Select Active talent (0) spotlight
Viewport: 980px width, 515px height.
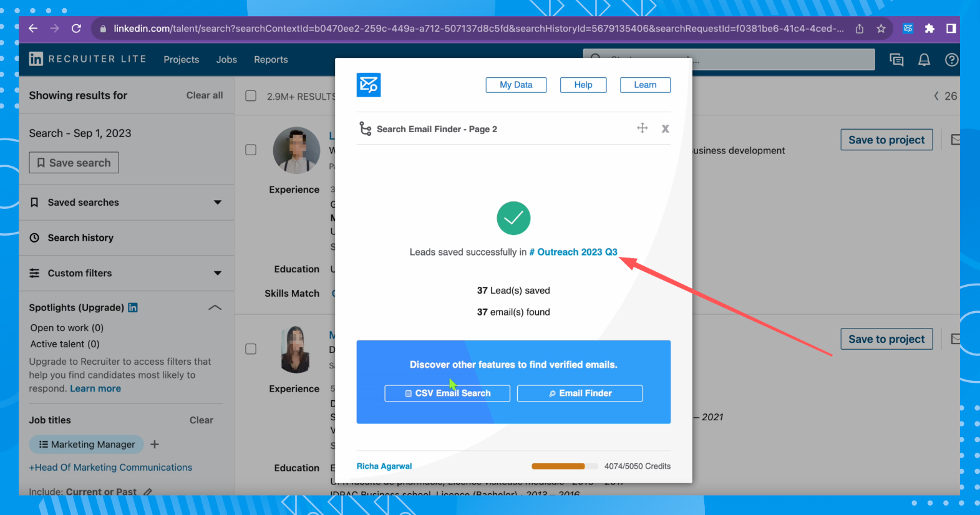click(x=65, y=344)
